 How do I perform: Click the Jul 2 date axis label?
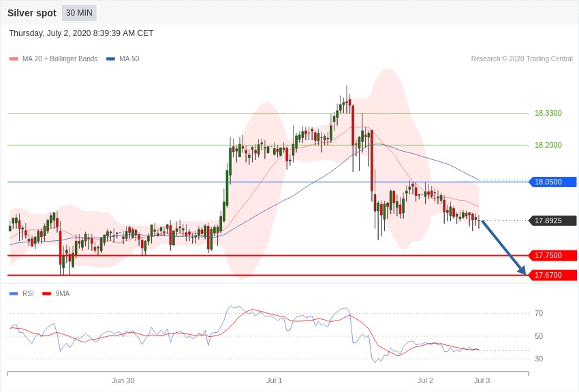tap(425, 380)
